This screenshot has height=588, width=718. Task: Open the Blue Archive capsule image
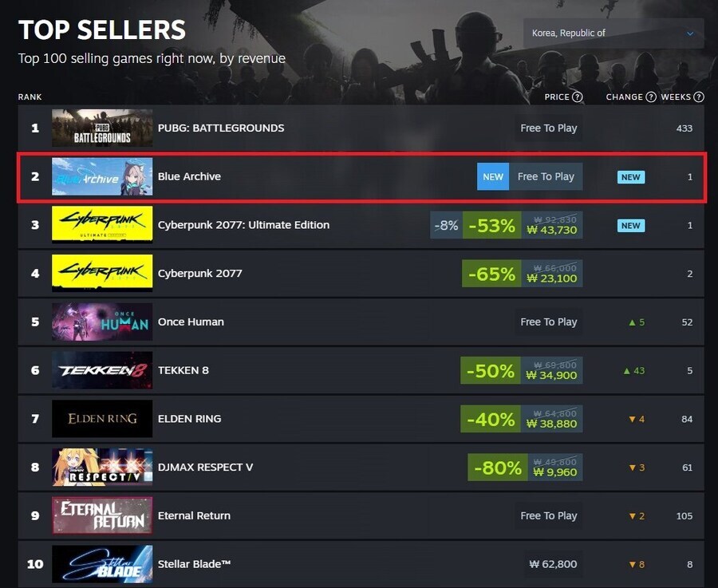pos(102,176)
